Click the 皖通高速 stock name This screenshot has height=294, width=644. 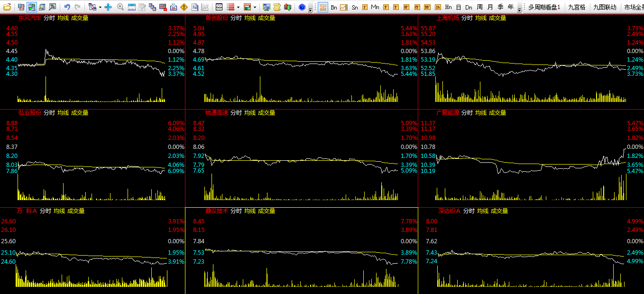coord(217,113)
